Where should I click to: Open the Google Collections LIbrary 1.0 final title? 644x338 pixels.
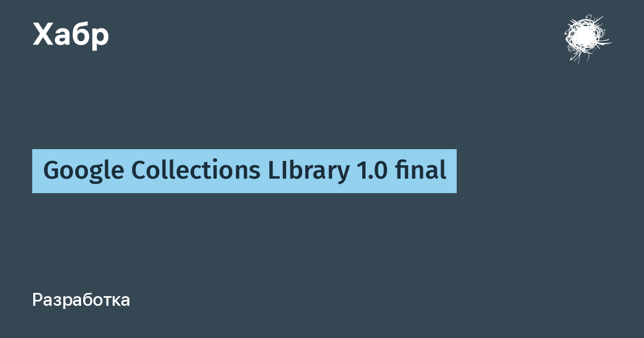245,171
